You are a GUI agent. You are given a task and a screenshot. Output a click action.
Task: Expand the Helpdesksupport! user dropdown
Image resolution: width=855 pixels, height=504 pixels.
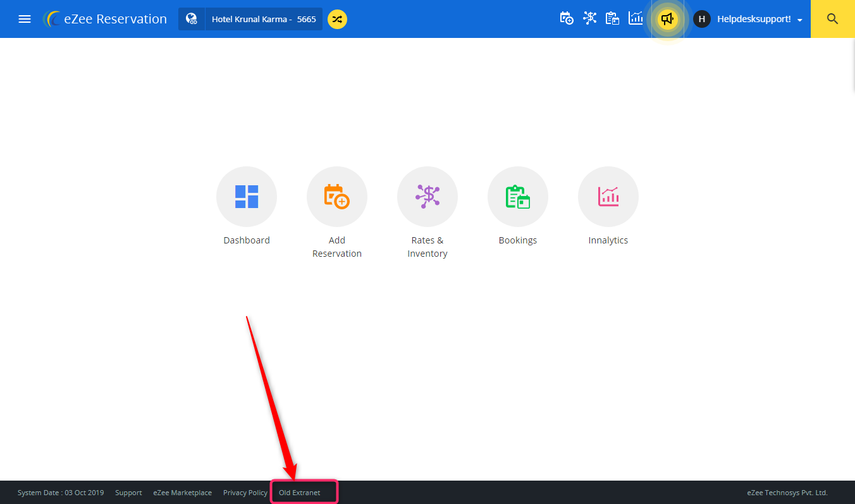pos(760,19)
